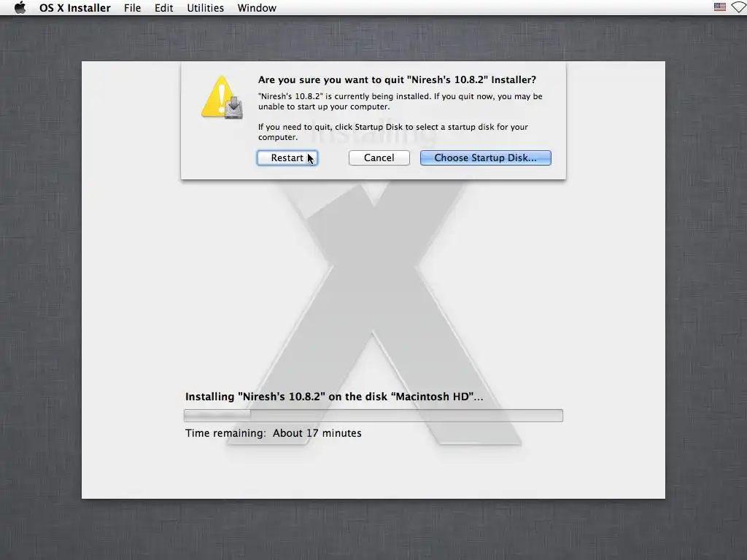Open the Apple menu icon
The height and width of the screenshot is (560, 747).
20,7
